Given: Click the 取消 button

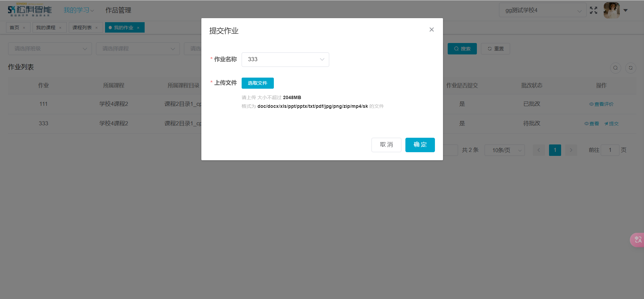Looking at the screenshot, I should coord(386,145).
